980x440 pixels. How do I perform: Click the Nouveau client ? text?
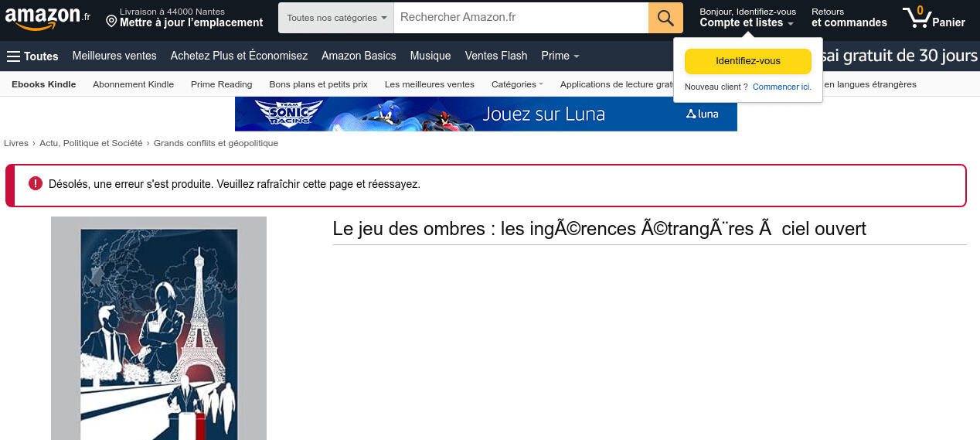(716, 87)
